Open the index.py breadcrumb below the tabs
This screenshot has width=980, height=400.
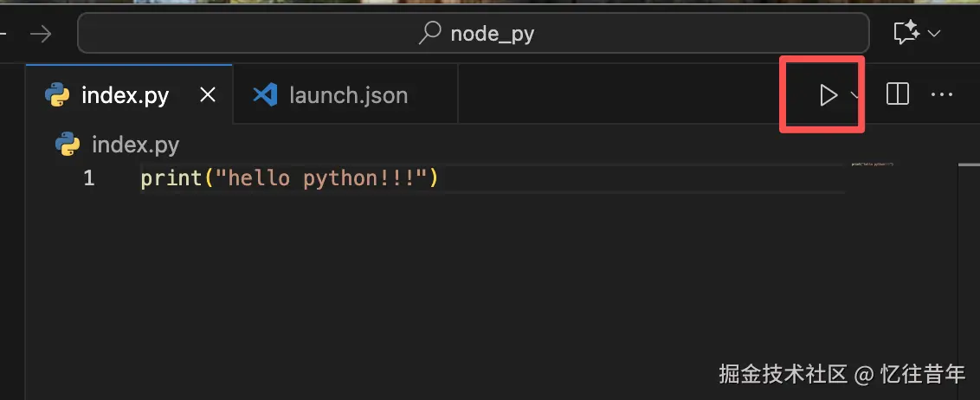134,145
